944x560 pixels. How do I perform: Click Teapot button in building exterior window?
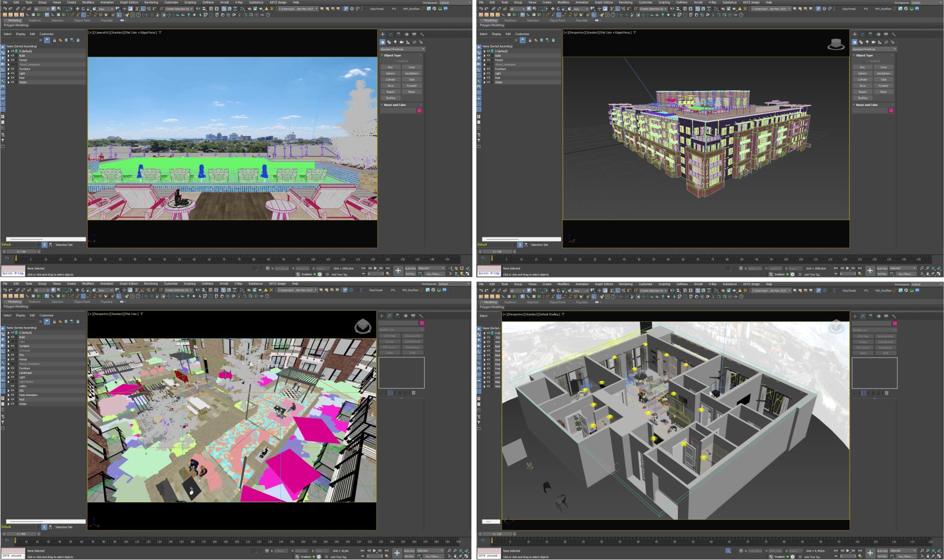tap(862, 92)
